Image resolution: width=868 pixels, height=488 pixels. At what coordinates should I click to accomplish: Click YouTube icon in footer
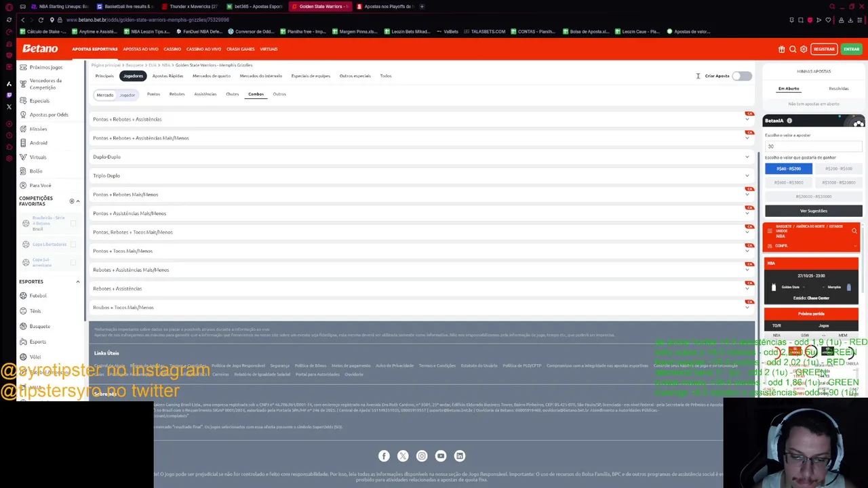[x=441, y=456]
